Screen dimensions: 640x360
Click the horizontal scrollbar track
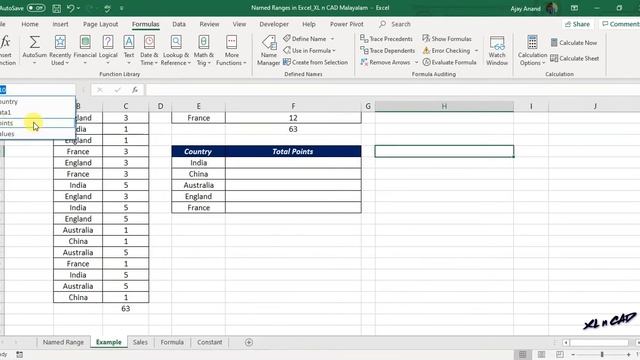click(x=599, y=342)
